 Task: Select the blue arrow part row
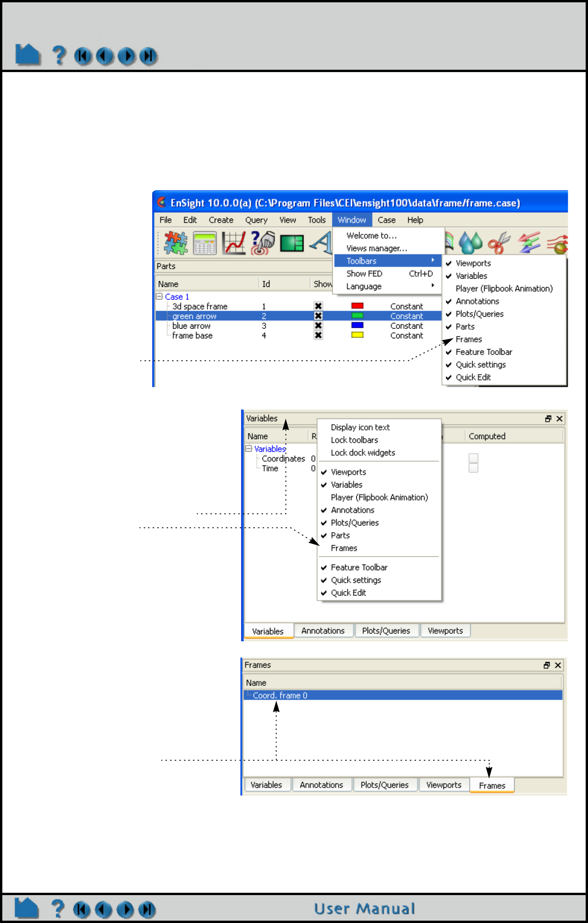298,325
